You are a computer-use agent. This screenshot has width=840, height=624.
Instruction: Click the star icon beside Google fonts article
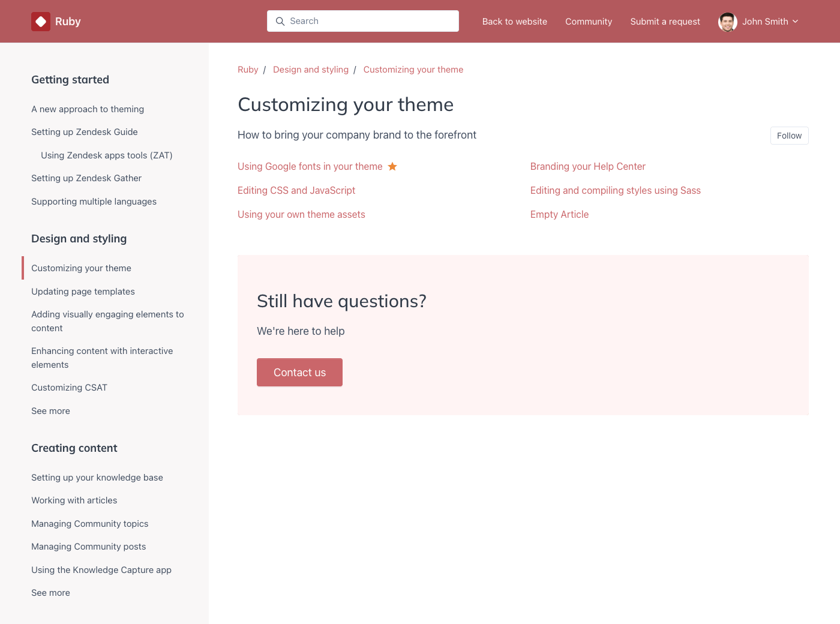click(x=392, y=167)
